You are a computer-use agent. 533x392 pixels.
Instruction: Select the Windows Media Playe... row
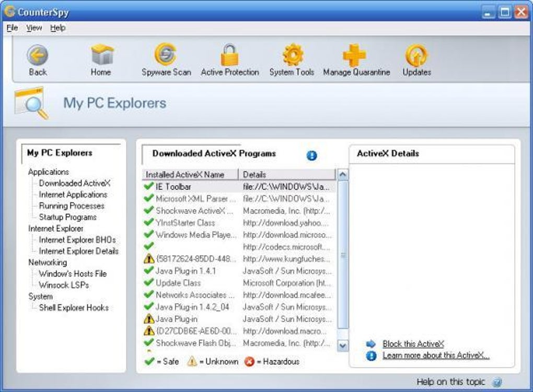[x=239, y=235]
